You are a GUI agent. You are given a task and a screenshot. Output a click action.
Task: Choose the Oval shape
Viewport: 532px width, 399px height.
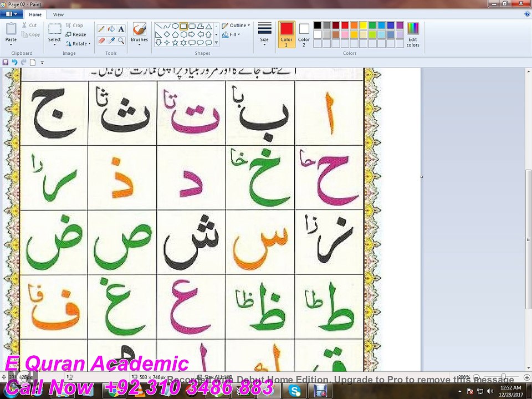click(175, 26)
